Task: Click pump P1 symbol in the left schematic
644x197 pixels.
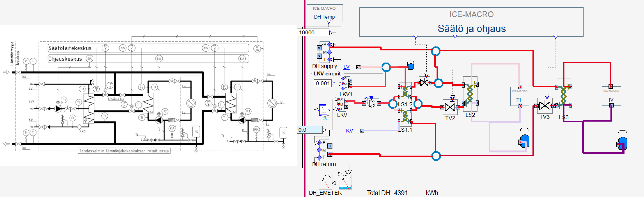Action: click(x=58, y=108)
